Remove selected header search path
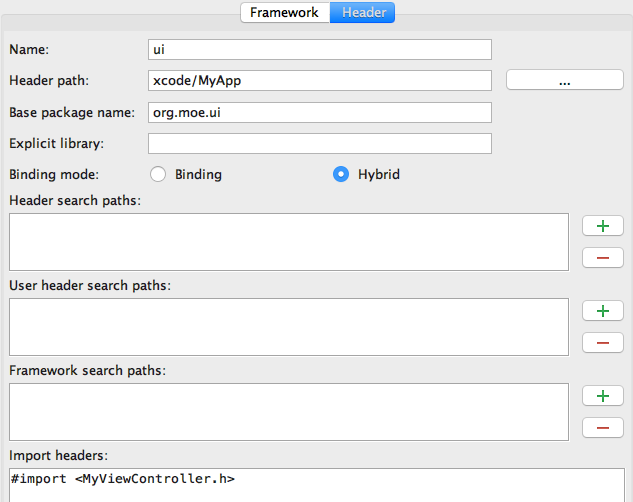The image size is (633, 502). [x=603, y=258]
